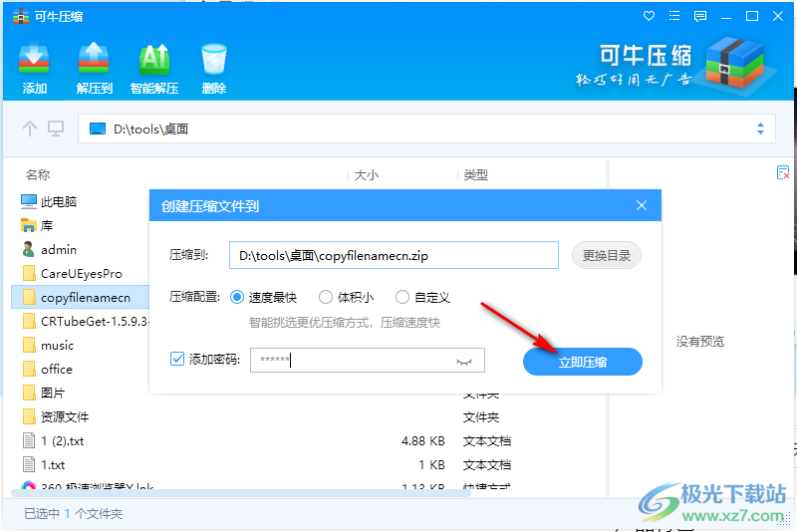The width and height of the screenshot is (797, 532).
Task: Show password with the eye icon
Action: (464, 362)
